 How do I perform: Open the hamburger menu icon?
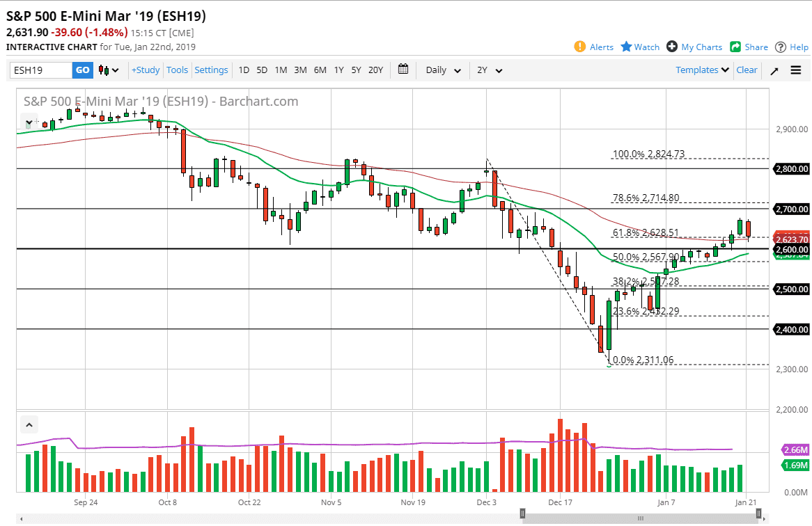[795, 70]
